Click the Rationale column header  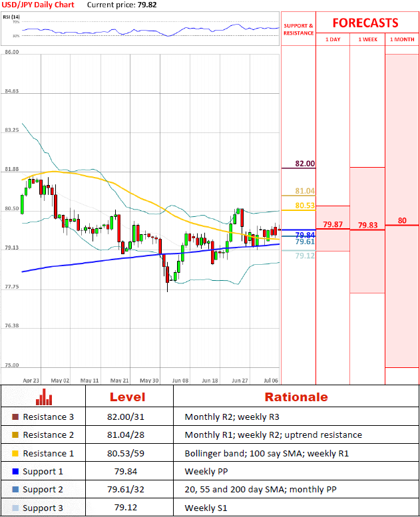(x=296, y=397)
